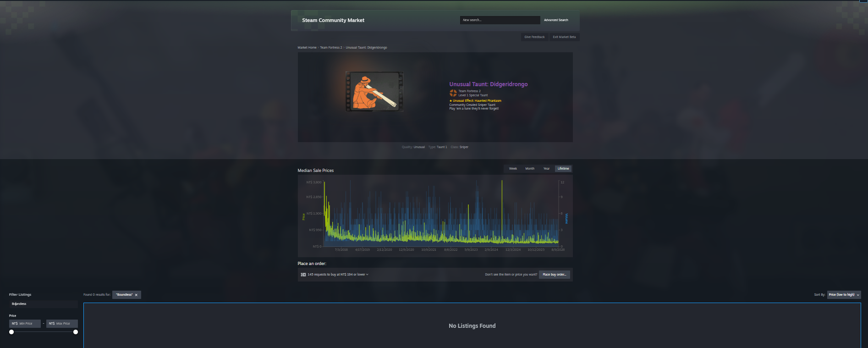Click the buy requests icon in order row

(x=303, y=275)
